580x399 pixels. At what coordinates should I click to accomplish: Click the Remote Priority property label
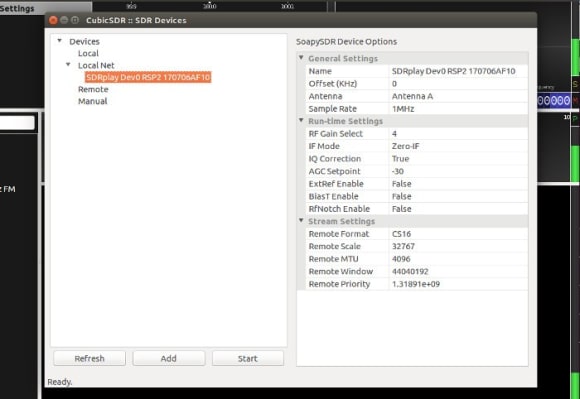tap(339, 284)
